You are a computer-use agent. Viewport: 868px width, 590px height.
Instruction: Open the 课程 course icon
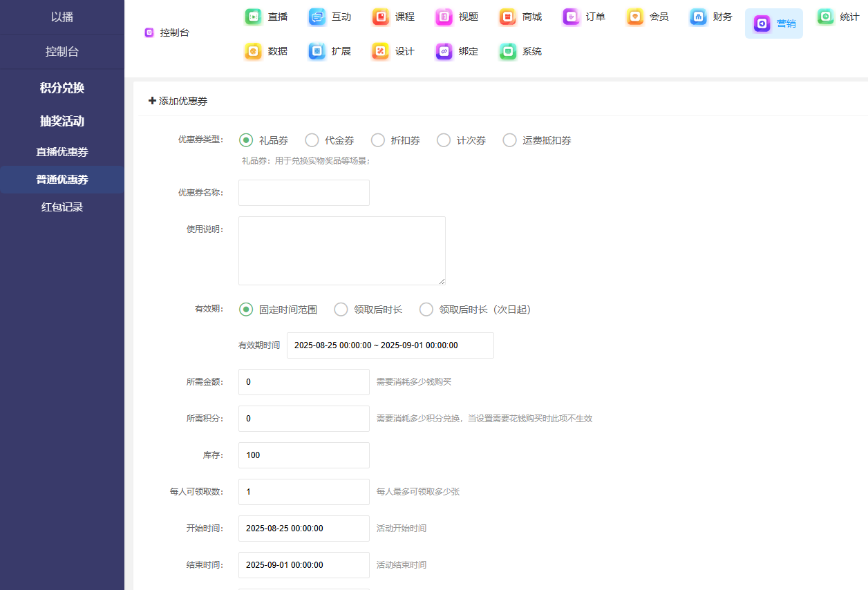381,17
